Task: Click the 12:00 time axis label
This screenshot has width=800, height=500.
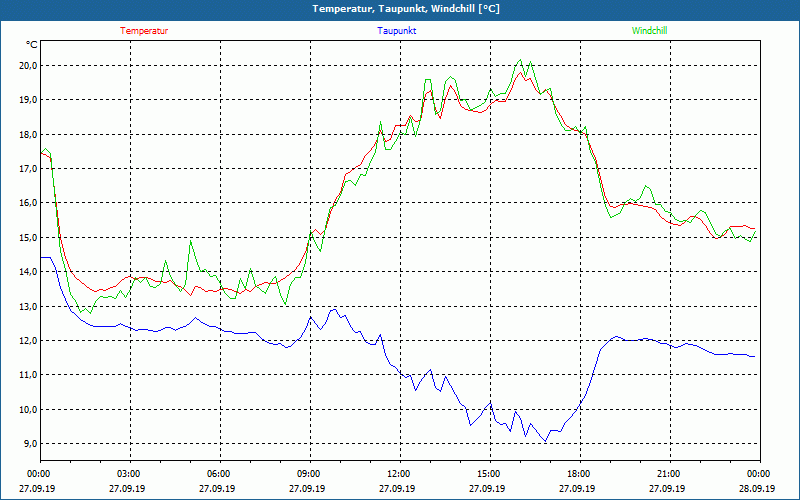Action: pyautogui.click(x=400, y=474)
